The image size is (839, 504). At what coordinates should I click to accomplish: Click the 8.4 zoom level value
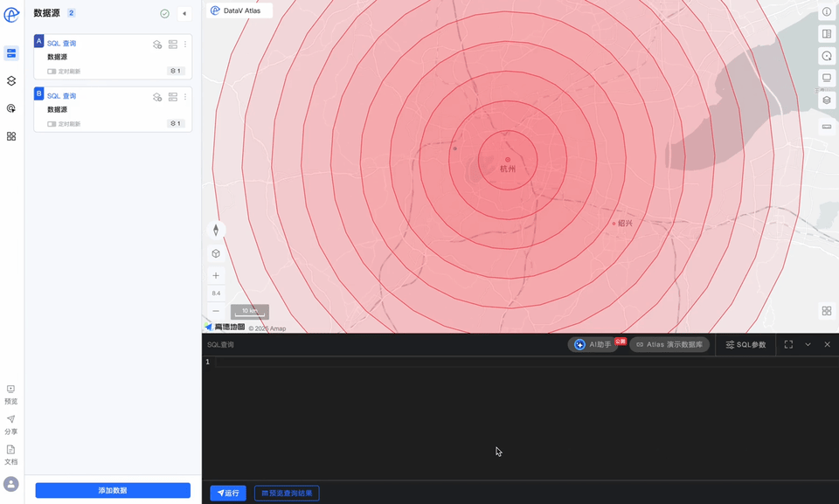coord(216,293)
